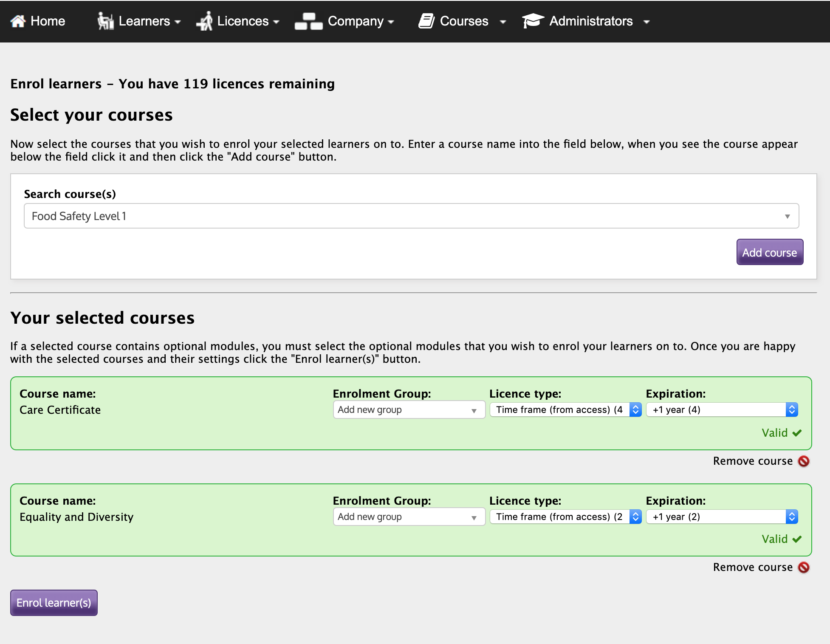Open the Search course(s) dropdown arrow
This screenshot has height=644, width=830.
(787, 216)
